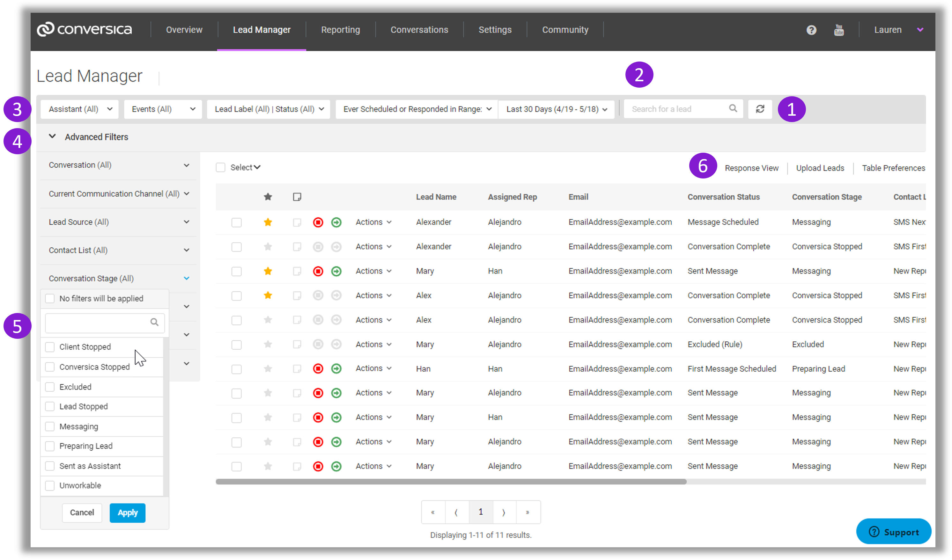
Task: Open Lead Label (All) | Status (All) dropdown
Action: tap(269, 109)
